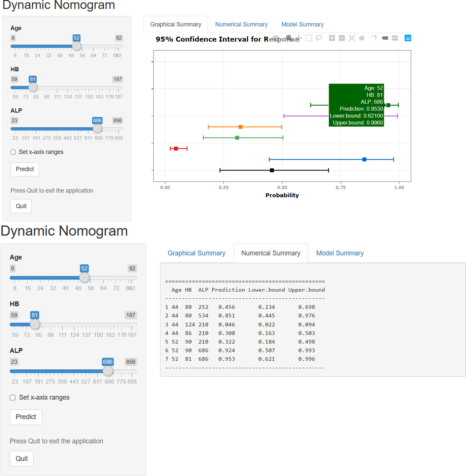Screen dimensions: 466x476
Task: Click the black prediction square marker
Action: pyautogui.click(x=272, y=170)
